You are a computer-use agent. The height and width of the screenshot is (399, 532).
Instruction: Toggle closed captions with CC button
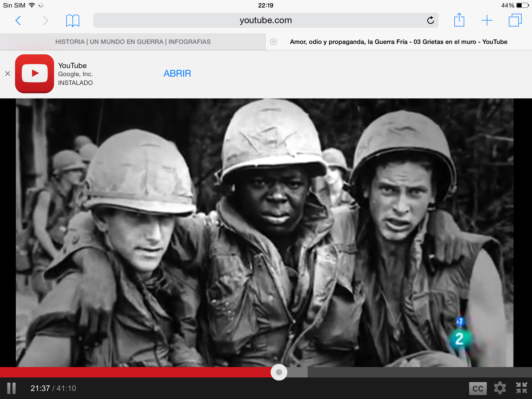click(x=478, y=389)
